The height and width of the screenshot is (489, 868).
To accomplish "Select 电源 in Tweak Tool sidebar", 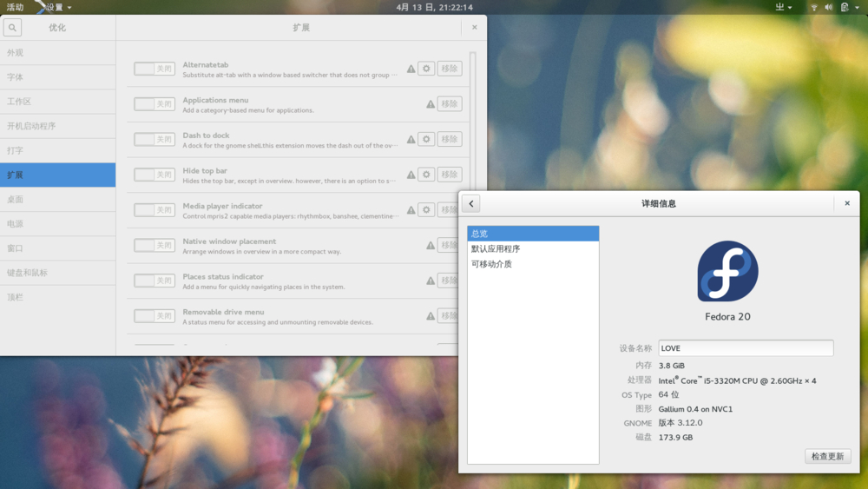I will click(57, 224).
